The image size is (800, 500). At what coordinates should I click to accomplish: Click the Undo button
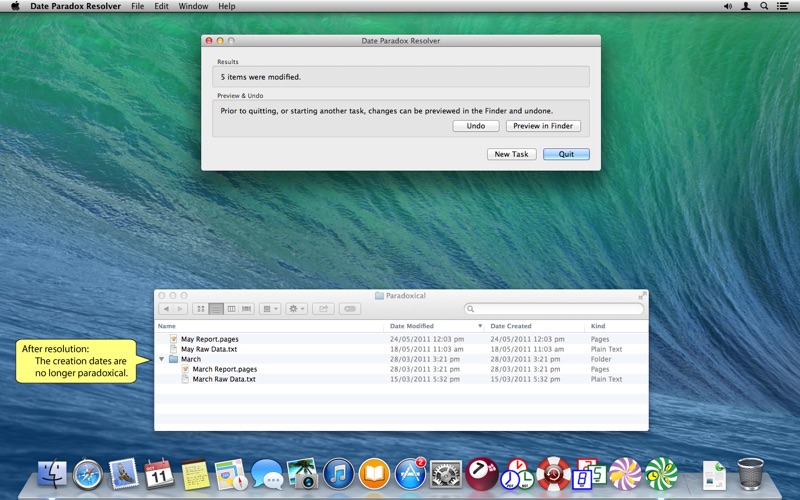pos(476,126)
